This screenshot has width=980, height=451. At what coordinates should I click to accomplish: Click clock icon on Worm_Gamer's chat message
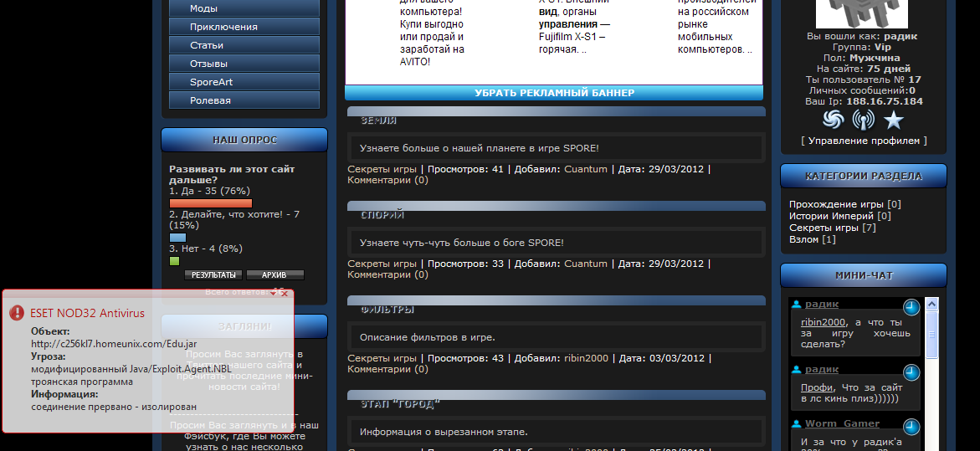[x=911, y=428]
